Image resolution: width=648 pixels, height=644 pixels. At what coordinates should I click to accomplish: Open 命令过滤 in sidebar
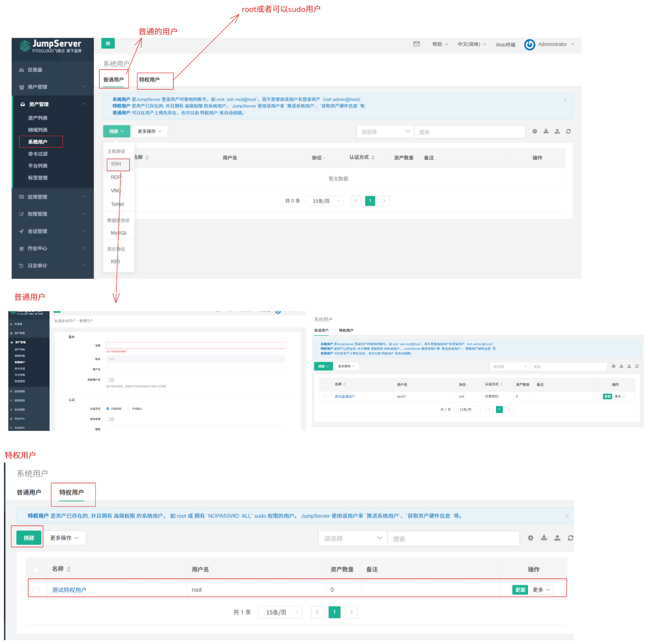(38, 154)
